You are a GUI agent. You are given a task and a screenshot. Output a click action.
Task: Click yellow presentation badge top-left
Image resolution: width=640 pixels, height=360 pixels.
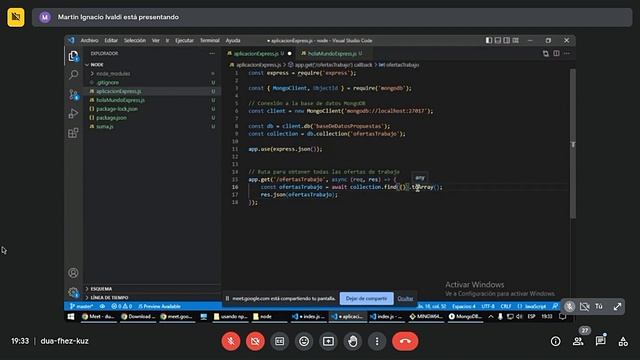(x=16, y=17)
